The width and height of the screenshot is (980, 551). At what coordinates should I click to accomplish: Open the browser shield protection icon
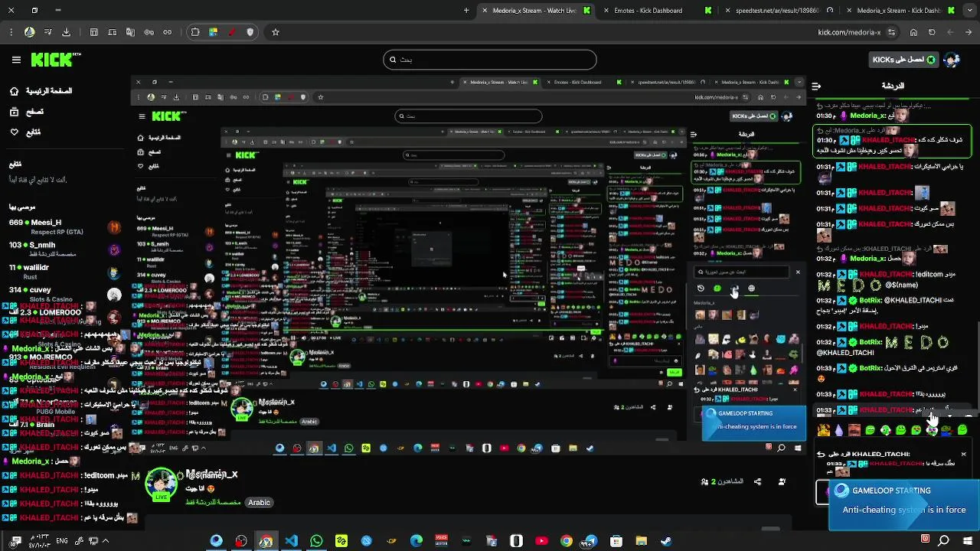point(250,32)
